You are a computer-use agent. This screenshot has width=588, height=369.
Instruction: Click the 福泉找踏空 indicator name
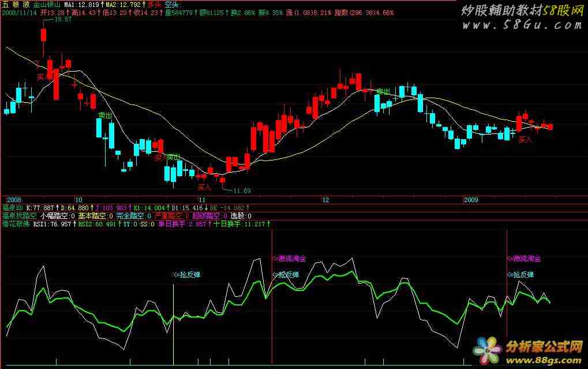tap(20, 216)
